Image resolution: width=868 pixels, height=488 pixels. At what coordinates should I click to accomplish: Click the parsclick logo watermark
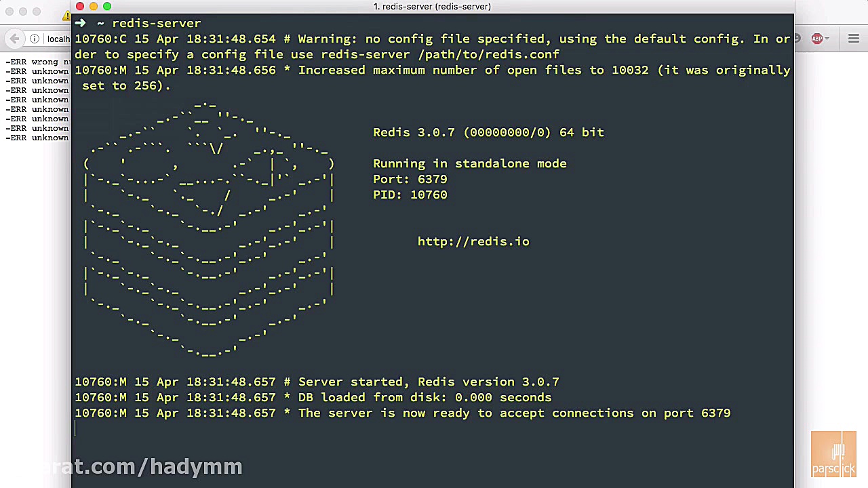(833, 454)
